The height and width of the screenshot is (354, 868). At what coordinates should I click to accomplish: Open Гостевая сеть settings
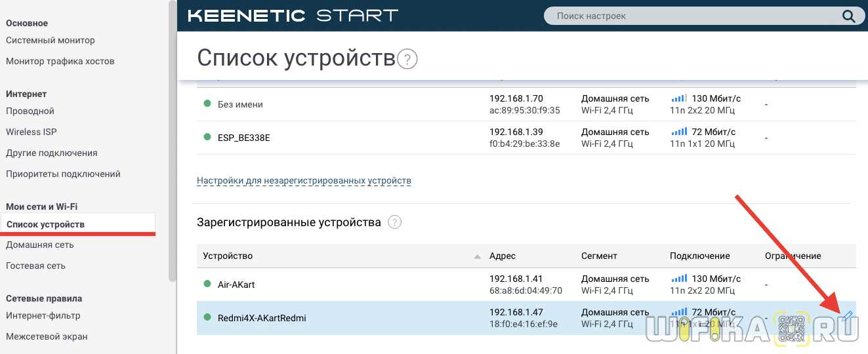point(35,265)
